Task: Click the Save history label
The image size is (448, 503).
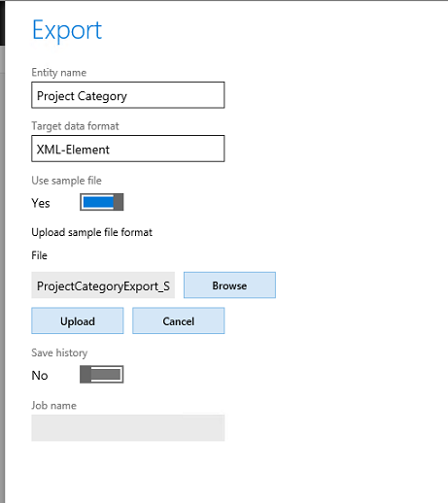Action: 59,352
